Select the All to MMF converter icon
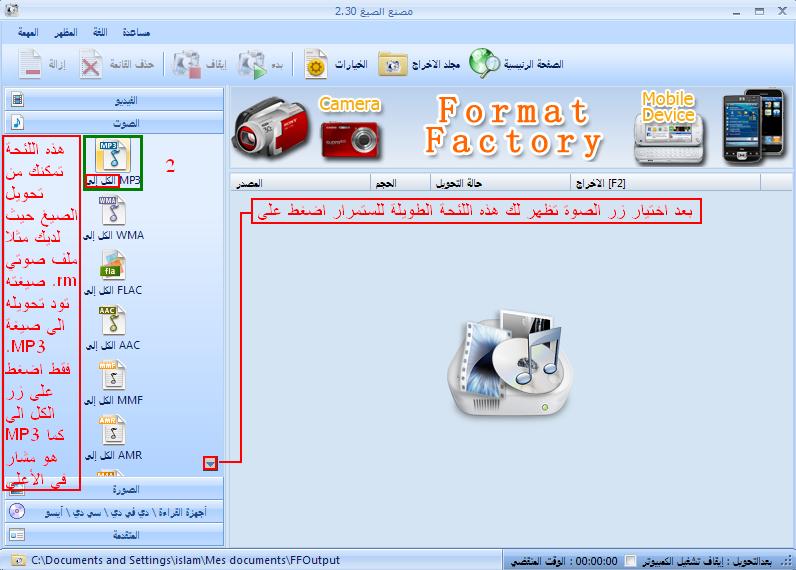The width and height of the screenshot is (796, 570). [111, 377]
